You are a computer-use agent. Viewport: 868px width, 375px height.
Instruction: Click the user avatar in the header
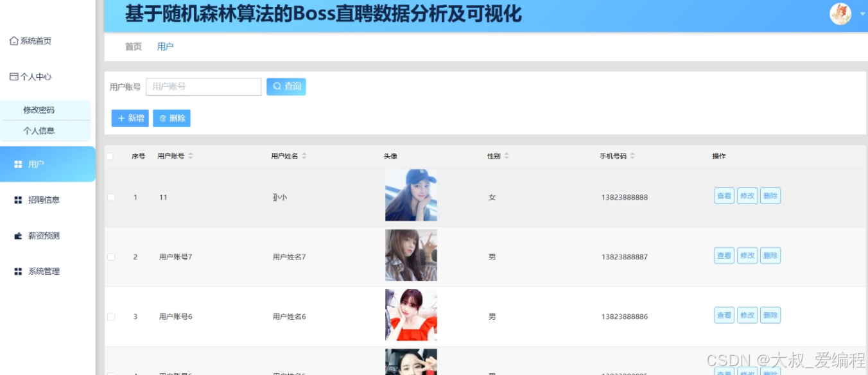coord(840,13)
